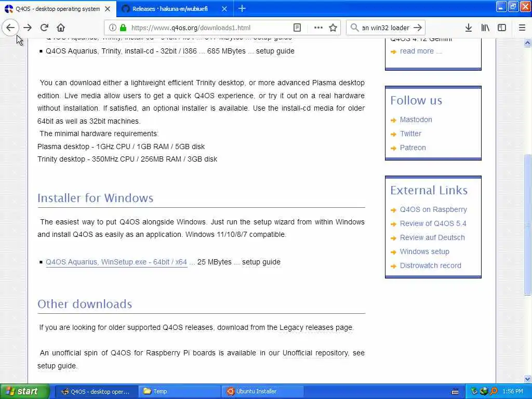The image size is (532, 399).
Task: Bookmark this page with the star icon
Action: tap(333, 28)
